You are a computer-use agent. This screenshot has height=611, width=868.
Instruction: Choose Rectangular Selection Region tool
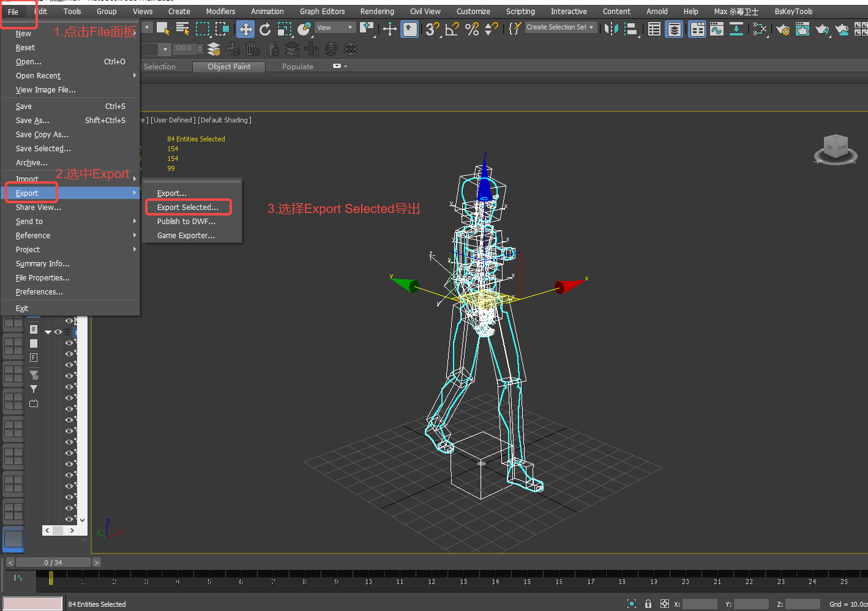tap(203, 28)
